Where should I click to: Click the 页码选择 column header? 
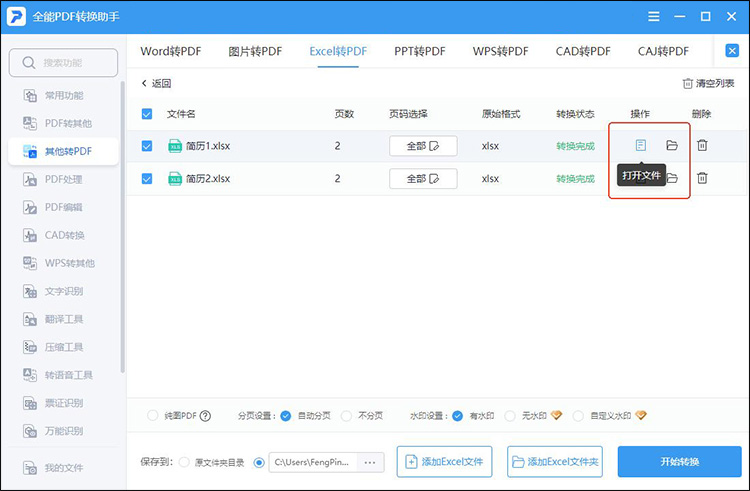[x=408, y=114]
